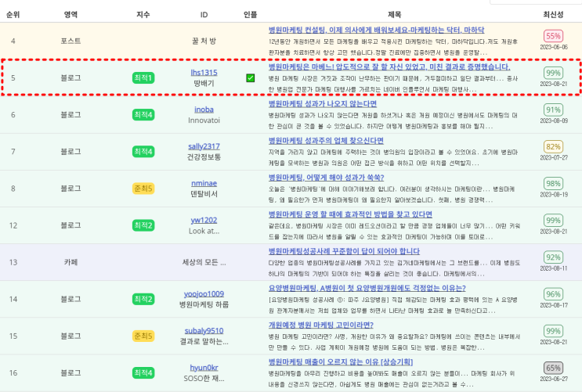
Task: Click the 준최5 badge in the nminae row
Action: tap(143, 189)
